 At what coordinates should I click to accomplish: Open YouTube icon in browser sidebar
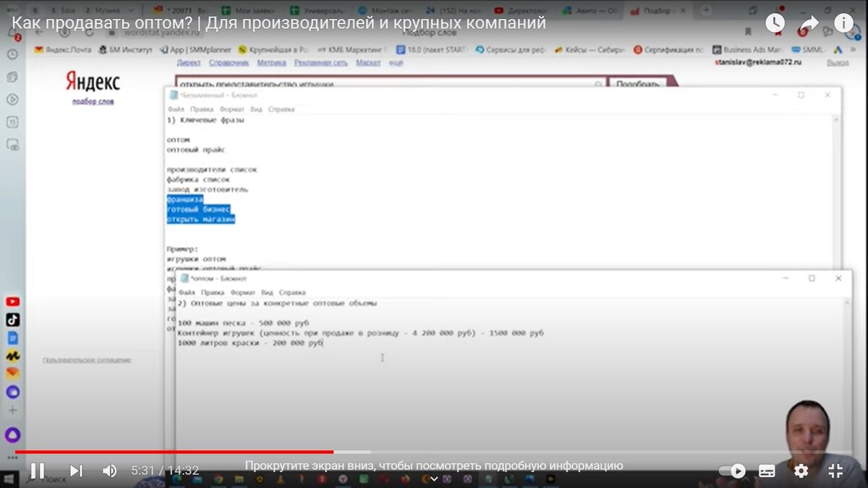(12, 301)
